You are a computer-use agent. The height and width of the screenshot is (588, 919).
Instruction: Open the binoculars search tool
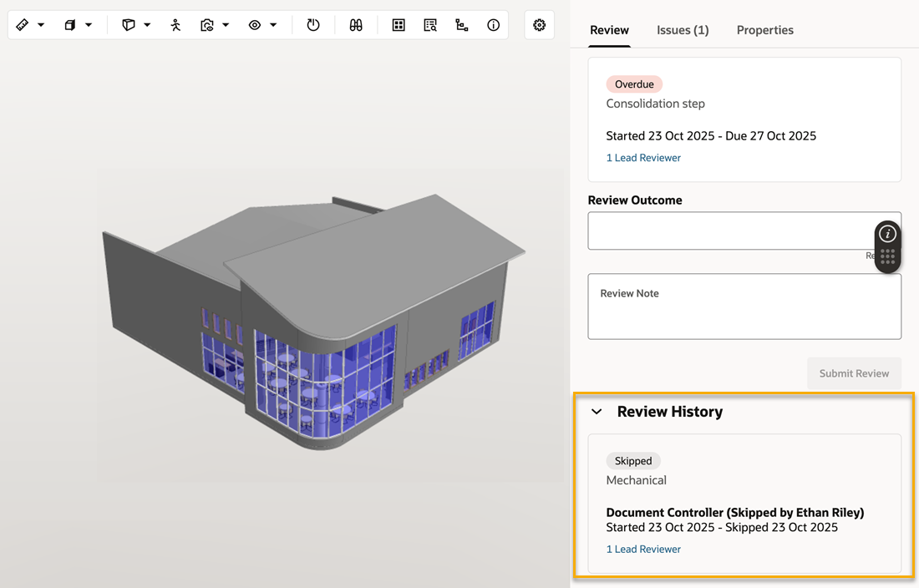[x=356, y=25]
